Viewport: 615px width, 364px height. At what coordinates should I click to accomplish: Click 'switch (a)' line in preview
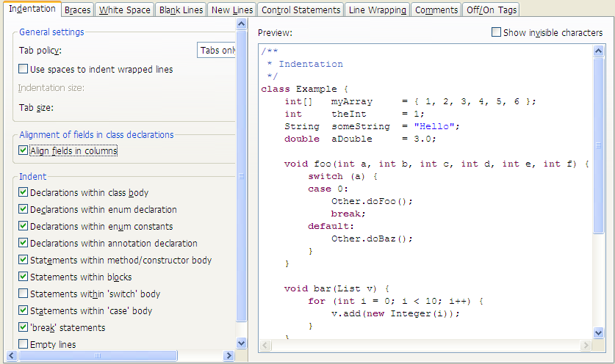pos(343,176)
